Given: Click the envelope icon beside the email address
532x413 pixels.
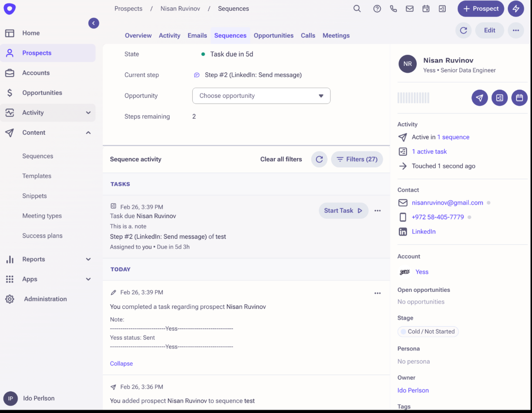Looking at the screenshot, I should [403, 203].
